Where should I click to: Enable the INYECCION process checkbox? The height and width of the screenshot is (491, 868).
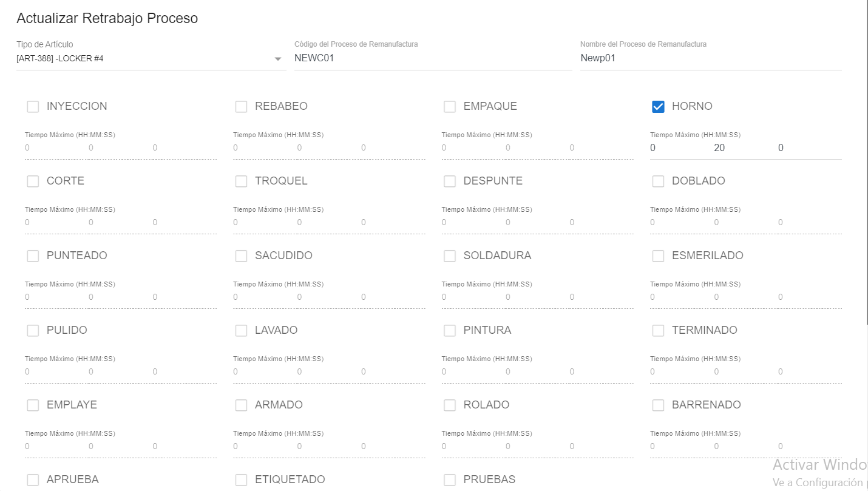pyautogui.click(x=33, y=107)
